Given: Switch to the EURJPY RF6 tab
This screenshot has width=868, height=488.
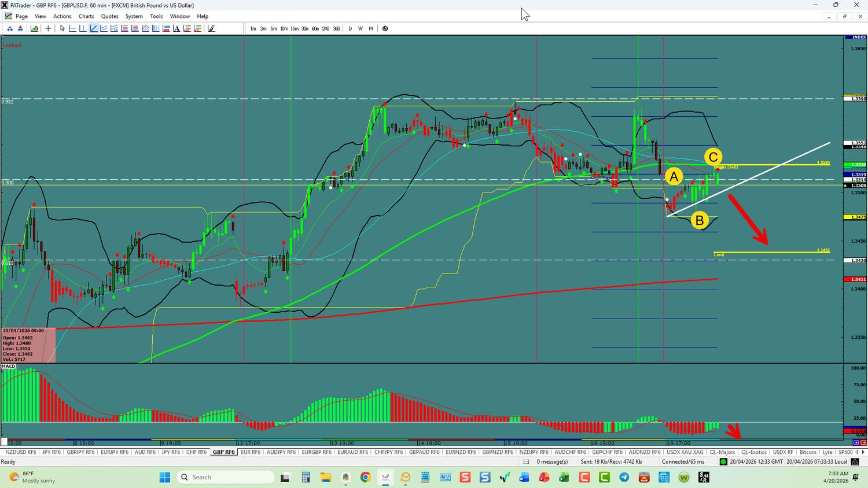Looking at the screenshot, I should click(x=114, y=452).
